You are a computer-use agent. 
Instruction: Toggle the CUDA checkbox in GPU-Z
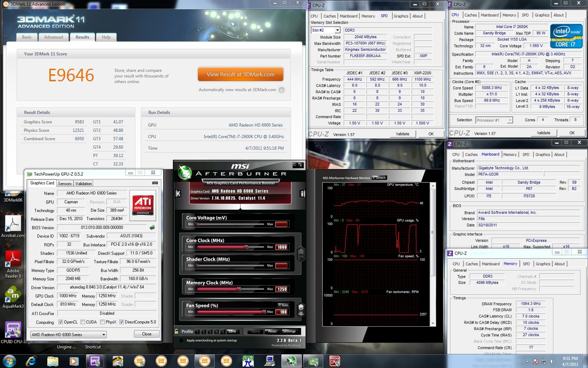click(x=83, y=322)
